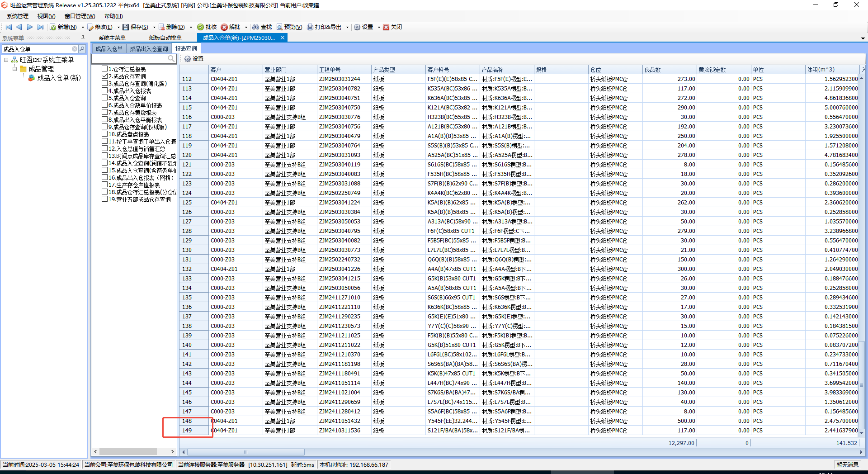Click the 查找 binoculars search icon
This screenshot has width=868, height=474.
256,27
